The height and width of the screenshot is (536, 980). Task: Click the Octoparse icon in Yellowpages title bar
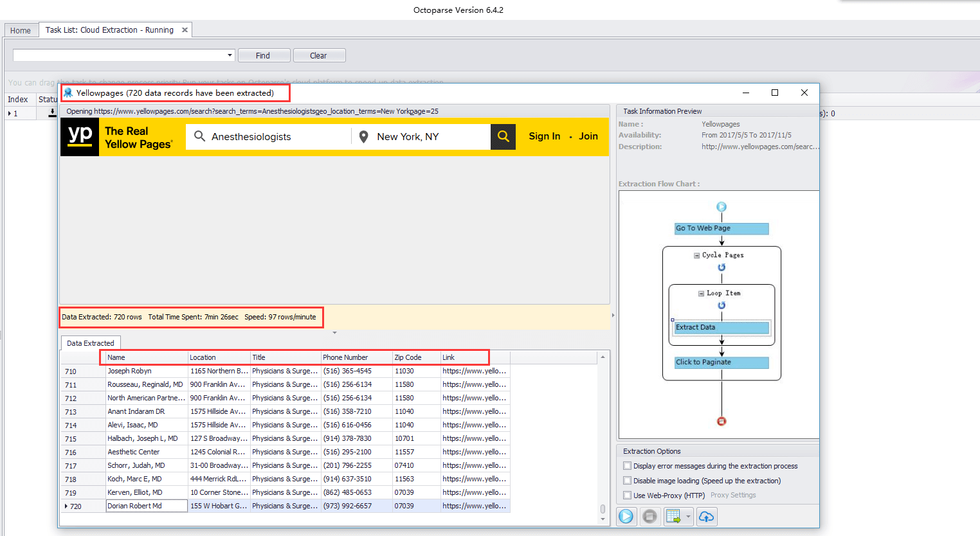(x=68, y=93)
